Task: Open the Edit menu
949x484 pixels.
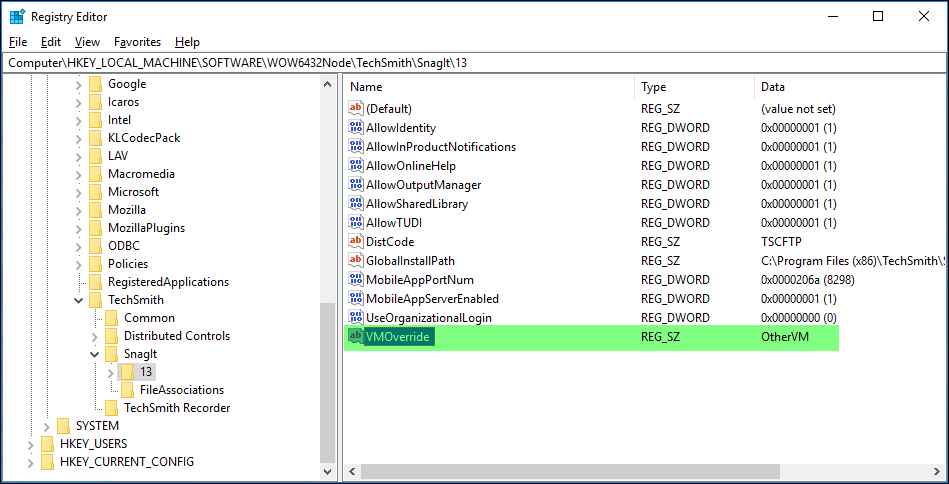Action: pyautogui.click(x=51, y=42)
